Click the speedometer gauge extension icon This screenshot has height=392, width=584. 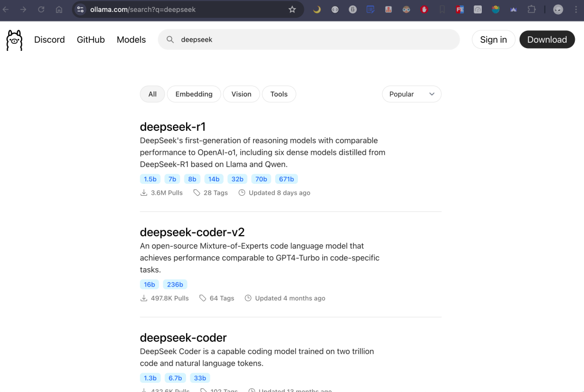[x=478, y=10]
